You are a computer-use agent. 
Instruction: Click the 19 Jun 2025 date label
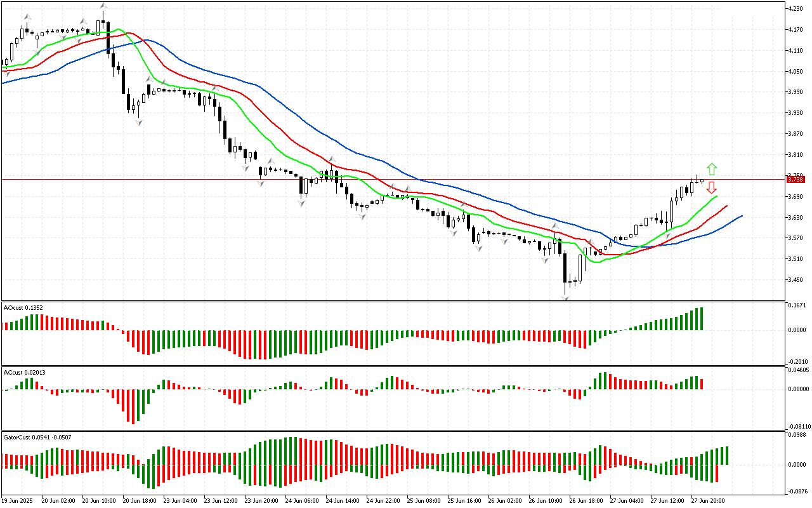18,500
